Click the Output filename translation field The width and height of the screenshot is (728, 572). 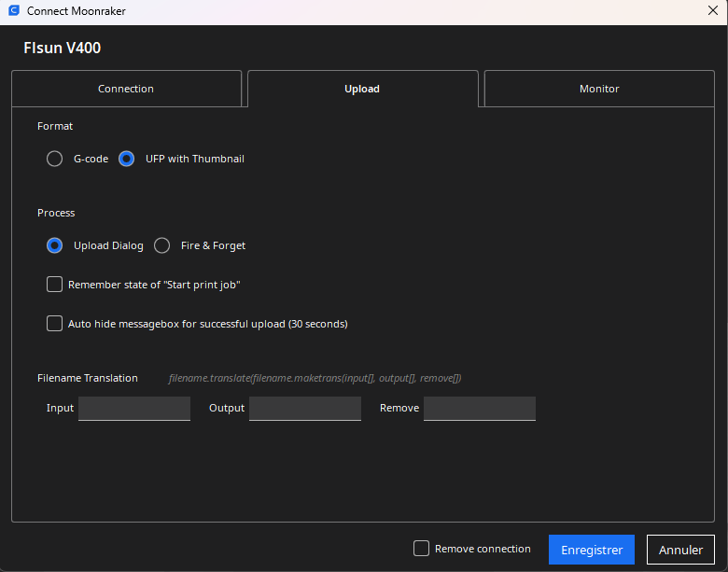click(305, 409)
